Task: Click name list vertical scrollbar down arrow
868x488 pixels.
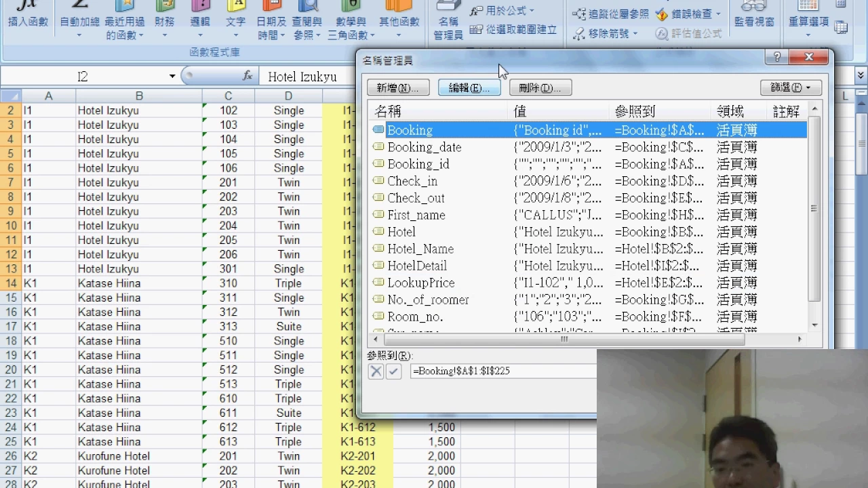Action: tap(814, 326)
